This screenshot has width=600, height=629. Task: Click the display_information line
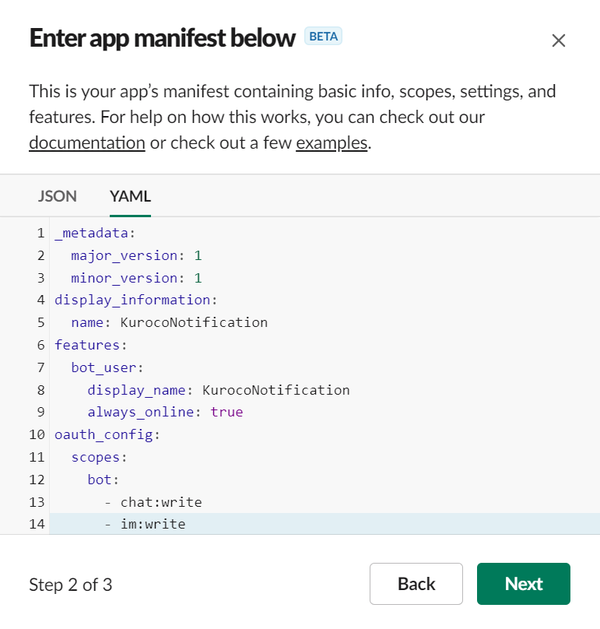[x=136, y=300]
